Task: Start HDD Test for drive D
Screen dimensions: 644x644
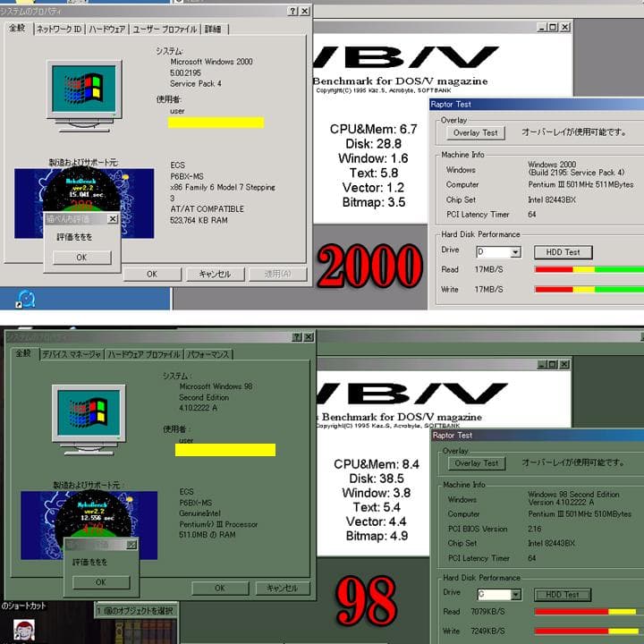Action: pos(563,252)
